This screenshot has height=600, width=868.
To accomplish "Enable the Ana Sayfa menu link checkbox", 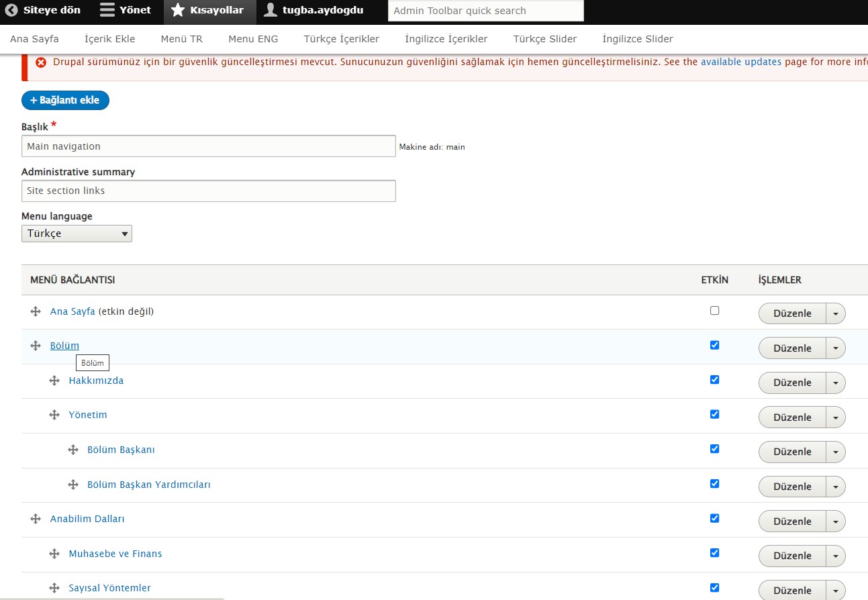I will coord(714,311).
